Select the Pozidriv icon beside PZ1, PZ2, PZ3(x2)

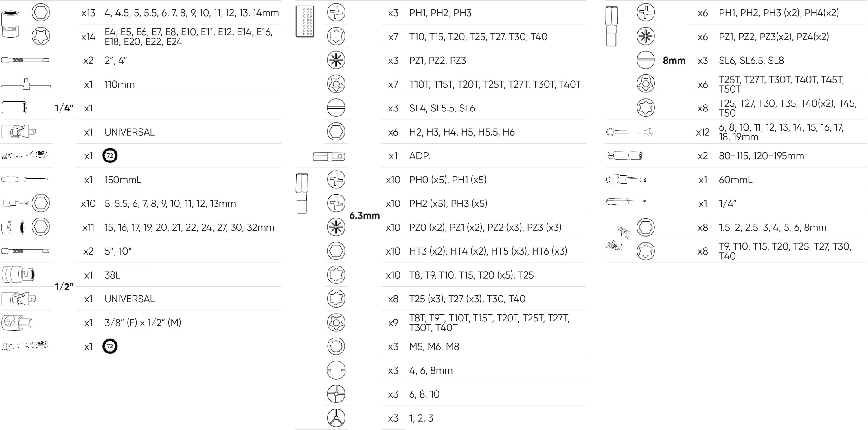[x=646, y=36]
